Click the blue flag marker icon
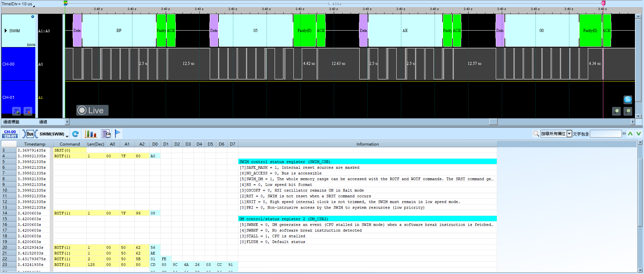This screenshot has width=644, height=274. 118,134
